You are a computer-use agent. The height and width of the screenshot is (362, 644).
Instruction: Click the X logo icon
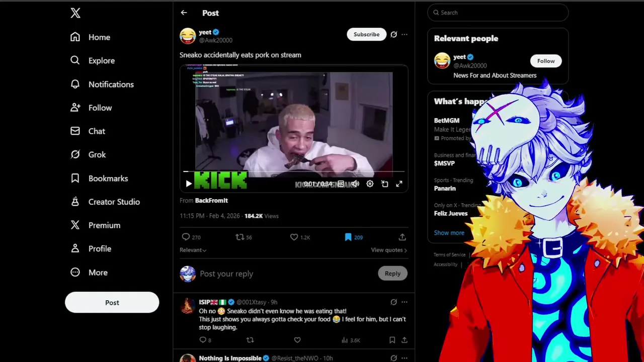pyautogui.click(x=75, y=13)
